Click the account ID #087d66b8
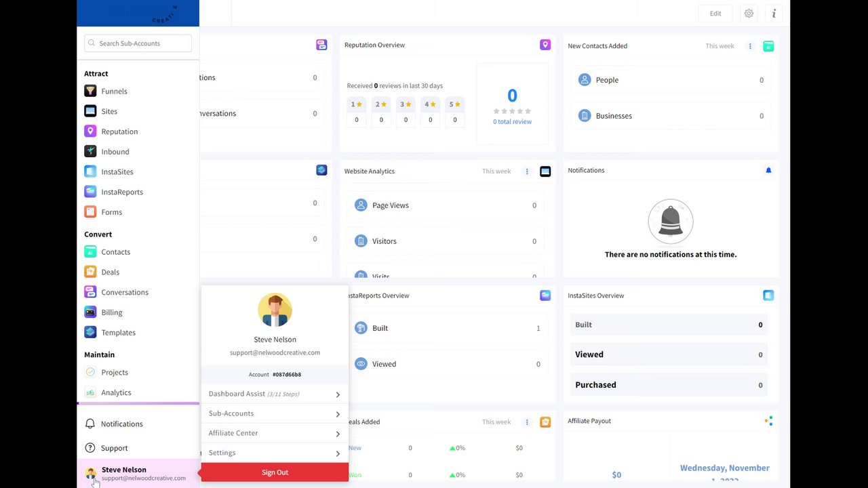Viewport: 868px width, 488px height. [286, 374]
